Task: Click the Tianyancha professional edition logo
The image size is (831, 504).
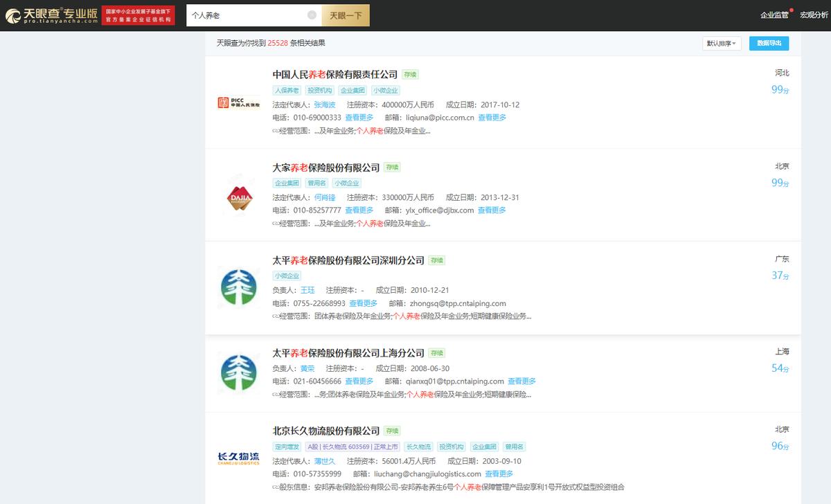Action: (51, 15)
